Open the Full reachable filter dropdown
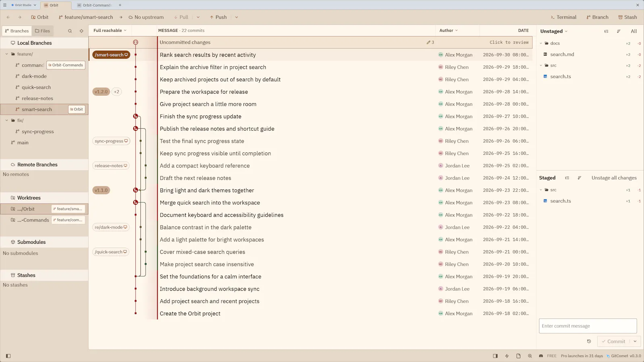 [x=110, y=31]
